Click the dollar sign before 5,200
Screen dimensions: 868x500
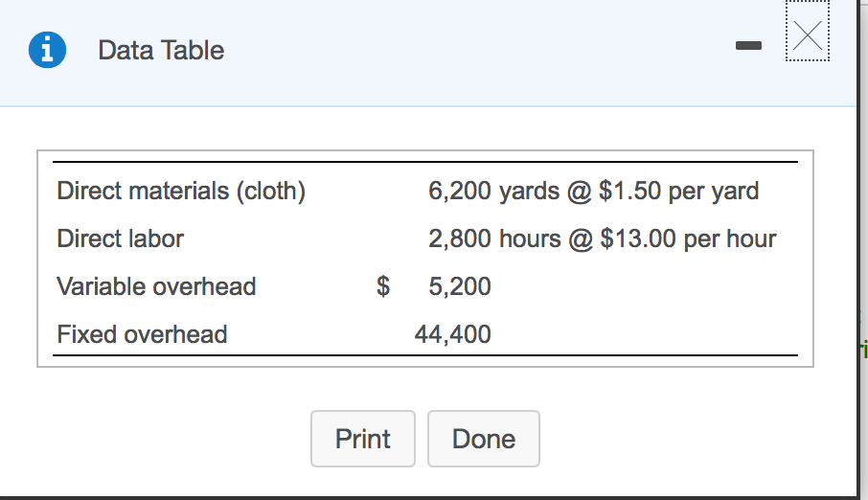click(x=384, y=286)
